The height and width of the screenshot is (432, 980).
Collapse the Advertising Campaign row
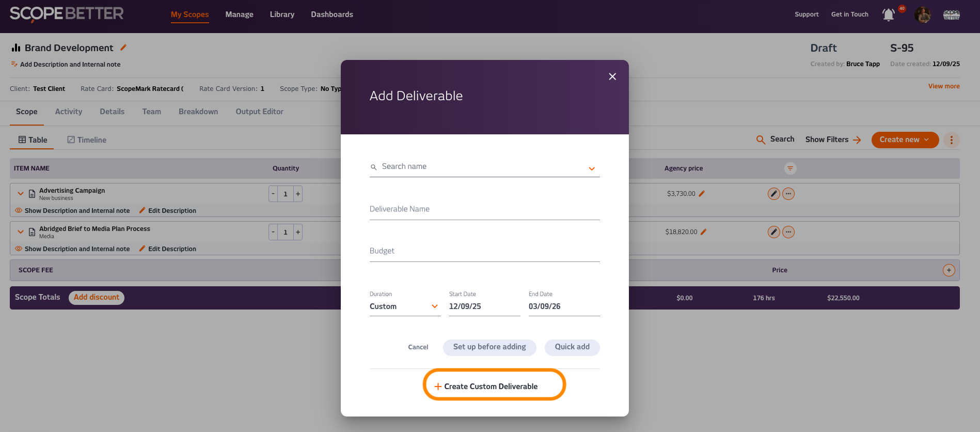(x=21, y=194)
